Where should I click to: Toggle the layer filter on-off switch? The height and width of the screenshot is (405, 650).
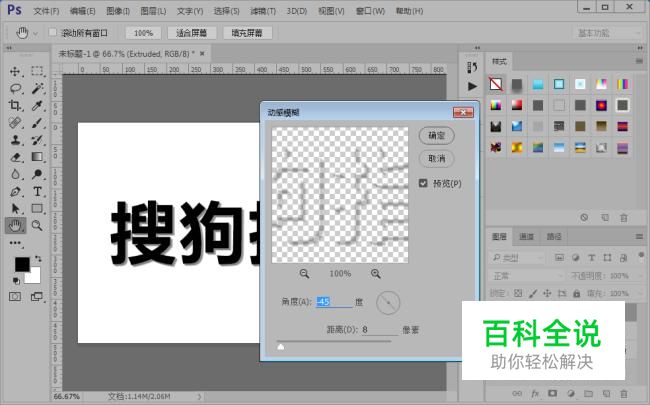coord(641,255)
